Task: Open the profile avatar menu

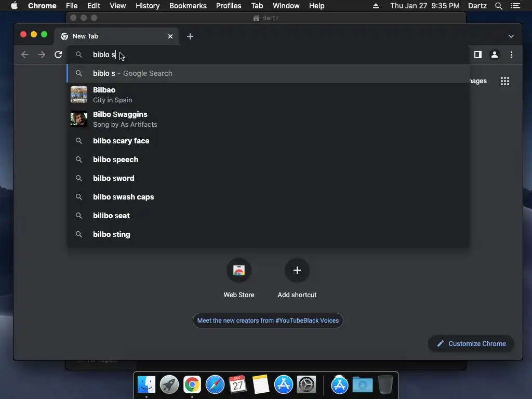Action: point(495,55)
